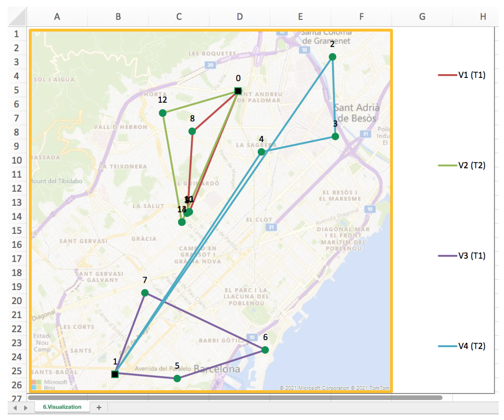
Task: Select column D header
Action: (x=240, y=17)
